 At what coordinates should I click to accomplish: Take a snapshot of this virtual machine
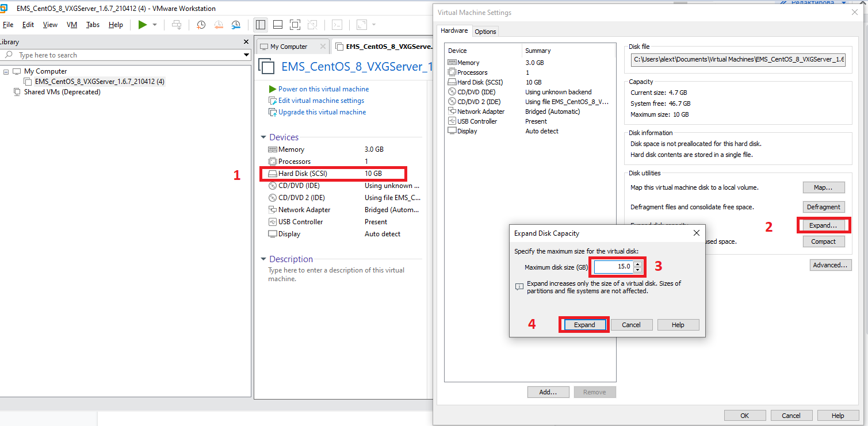pos(201,25)
